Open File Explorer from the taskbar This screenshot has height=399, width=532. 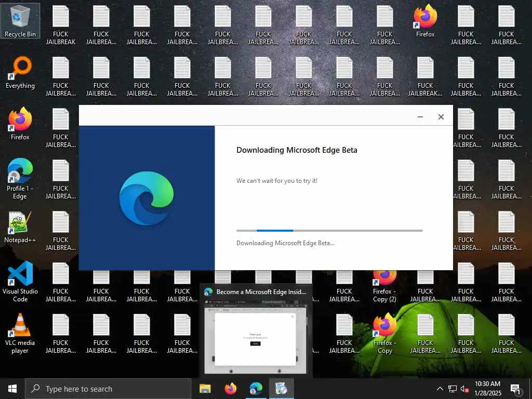205,389
